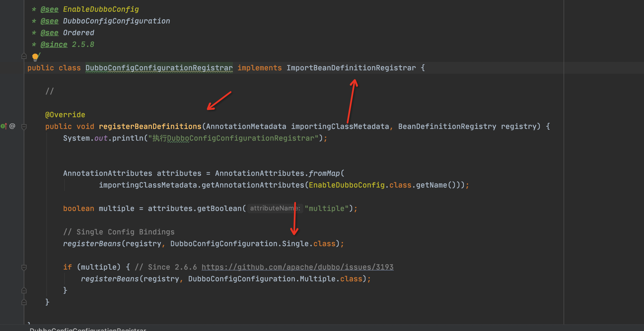Click the importingClassMetadata parameter name
This screenshot has width=644, height=331.
(x=340, y=126)
